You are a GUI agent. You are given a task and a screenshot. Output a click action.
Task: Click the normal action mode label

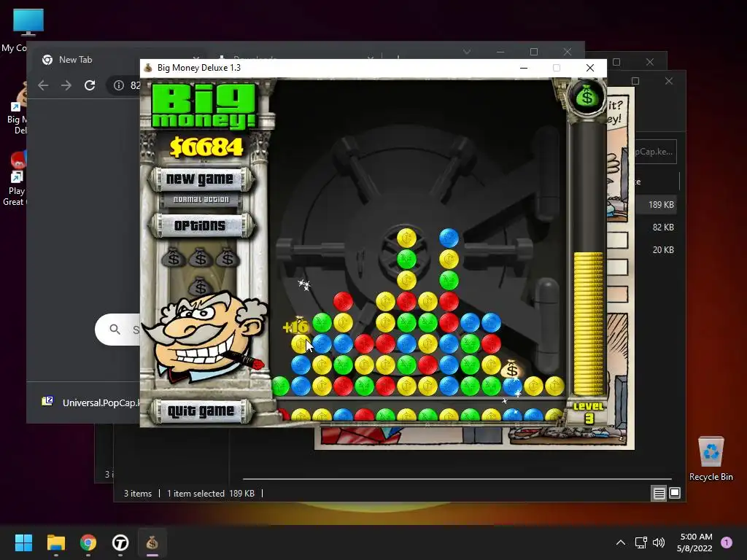click(x=201, y=200)
